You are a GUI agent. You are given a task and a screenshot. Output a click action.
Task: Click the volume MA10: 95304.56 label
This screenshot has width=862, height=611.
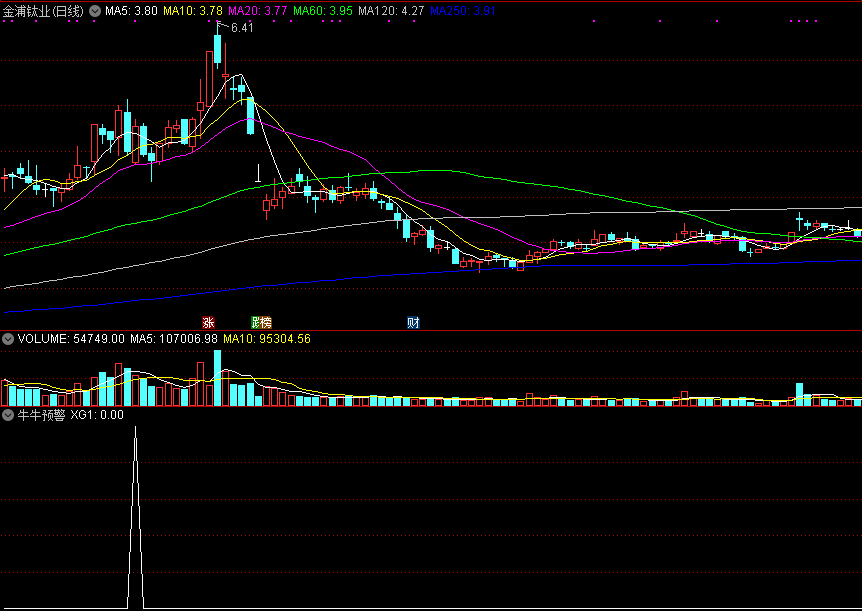coord(267,339)
